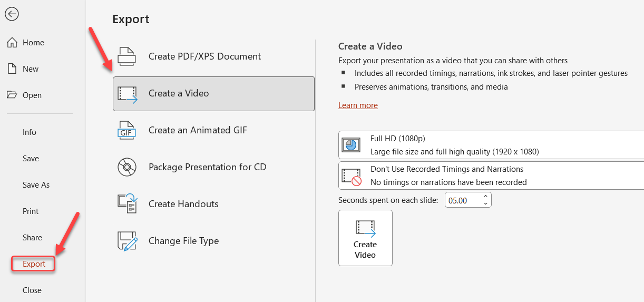Click 'Seconds spent on each slide:' label
The image size is (644, 302).
388,200
